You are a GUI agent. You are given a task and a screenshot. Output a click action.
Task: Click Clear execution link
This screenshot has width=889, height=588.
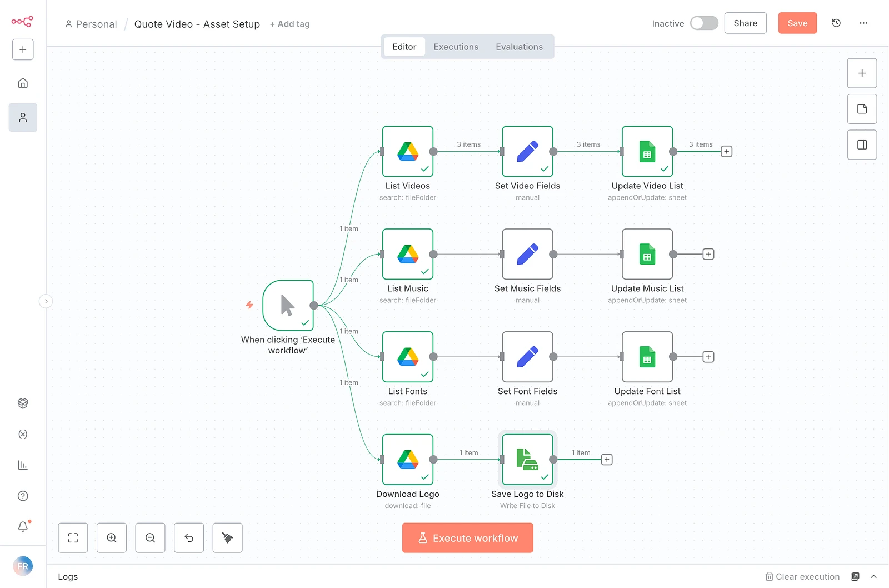pyautogui.click(x=802, y=577)
